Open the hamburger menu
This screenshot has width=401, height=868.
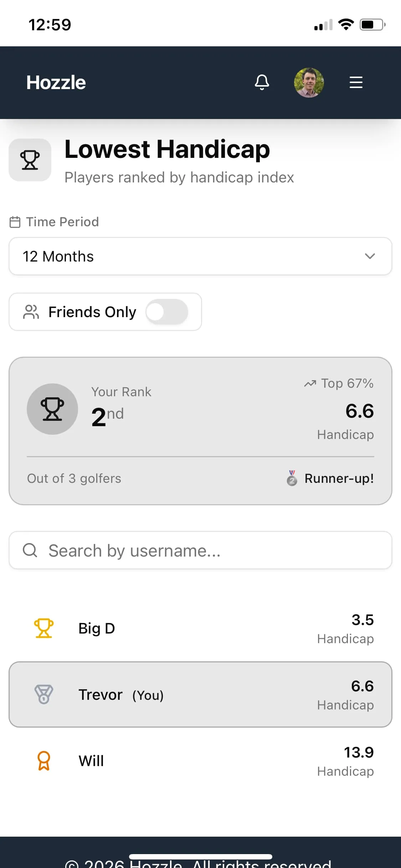(356, 82)
